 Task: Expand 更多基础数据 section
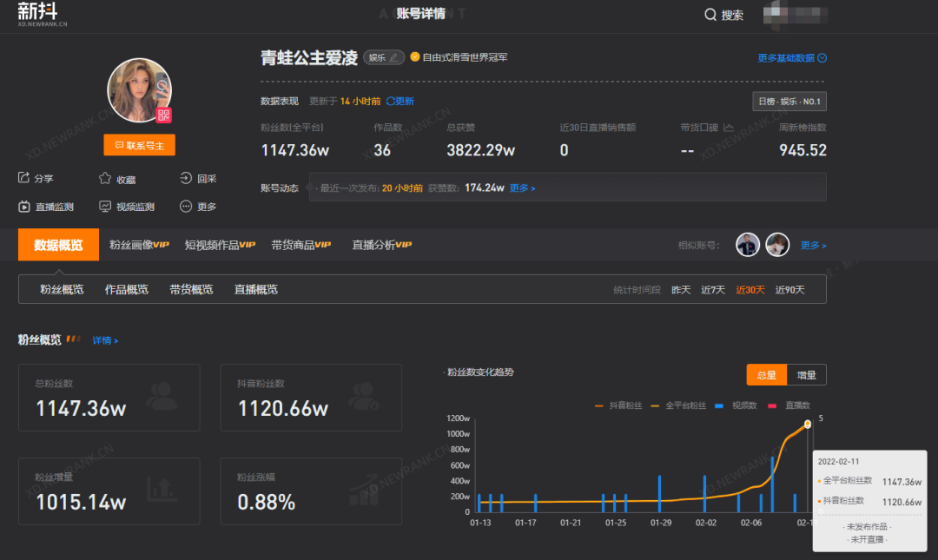tap(791, 58)
